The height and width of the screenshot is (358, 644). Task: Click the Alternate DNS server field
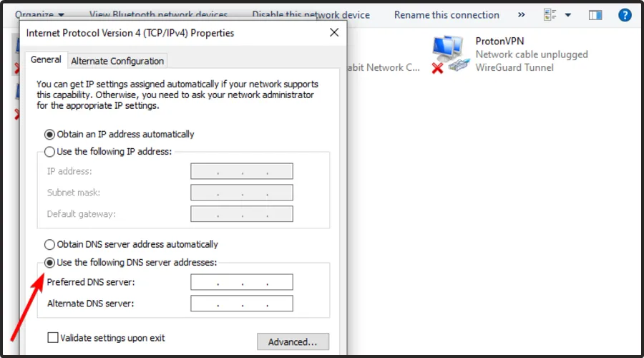[x=241, y=304]
